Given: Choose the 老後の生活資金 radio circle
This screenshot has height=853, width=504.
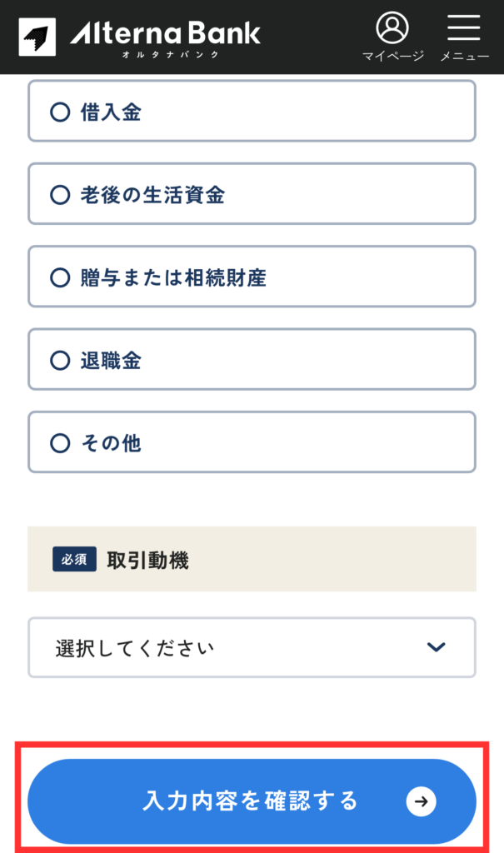Looking at the screenshot, I should (x=60, y=194).
